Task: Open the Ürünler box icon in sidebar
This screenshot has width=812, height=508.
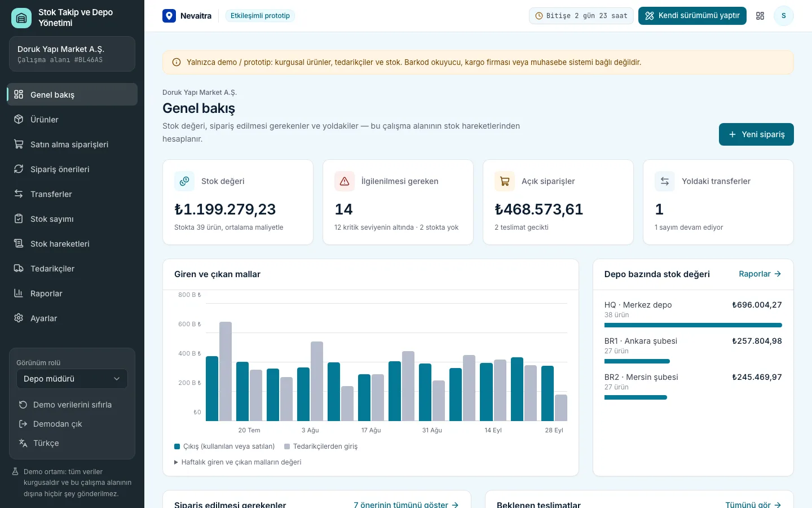Action: click(19, 120)
